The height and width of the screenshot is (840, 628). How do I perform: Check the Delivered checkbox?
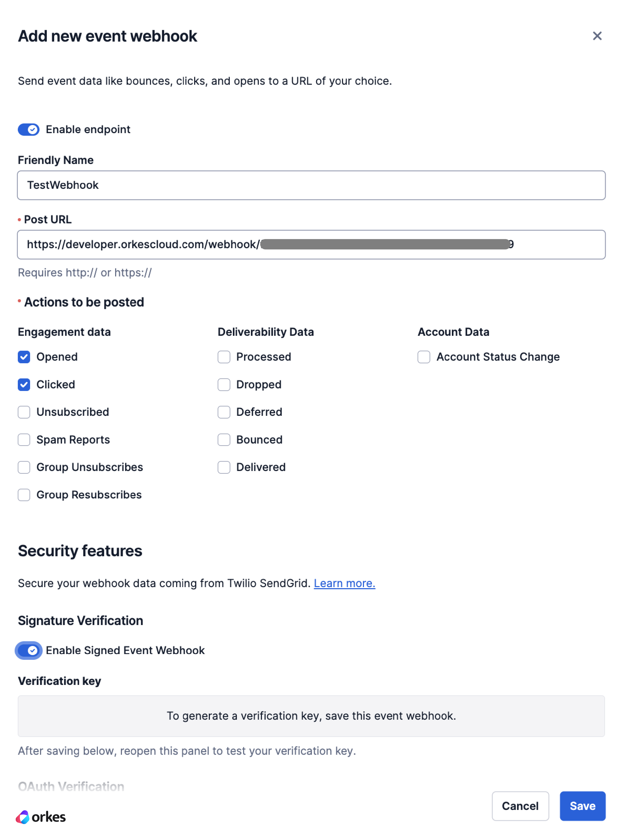[224, 467]
